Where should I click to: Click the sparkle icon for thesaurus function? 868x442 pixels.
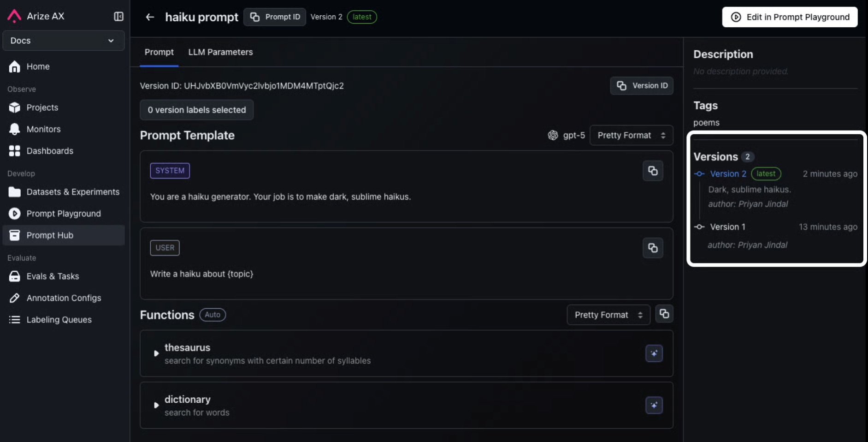coord(654,353)
